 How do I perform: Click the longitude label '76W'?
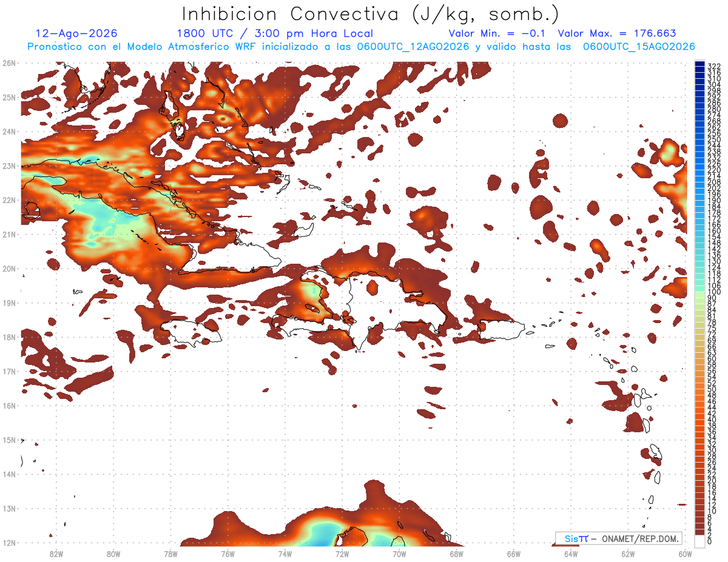coord(227,554)
